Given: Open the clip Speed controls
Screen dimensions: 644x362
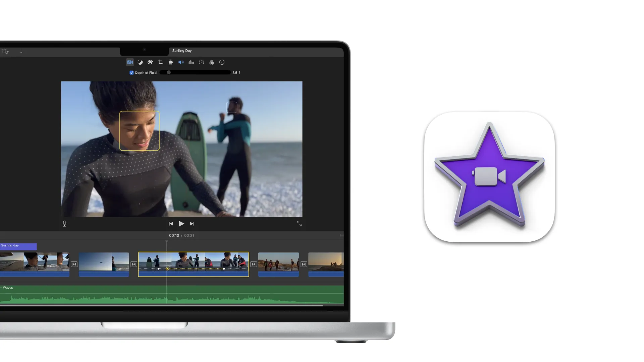Looking at the screenshot, I should pos(202,62).
